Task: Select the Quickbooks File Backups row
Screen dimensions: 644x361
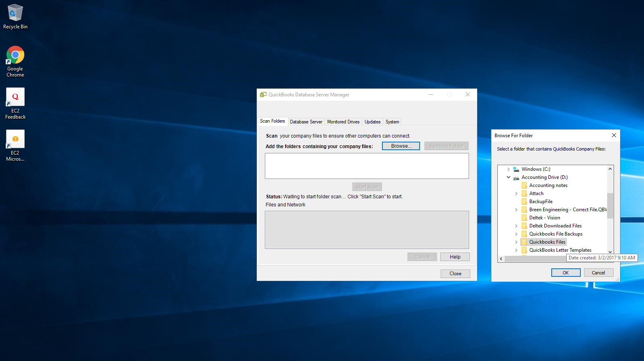Action: coord(556,234)
